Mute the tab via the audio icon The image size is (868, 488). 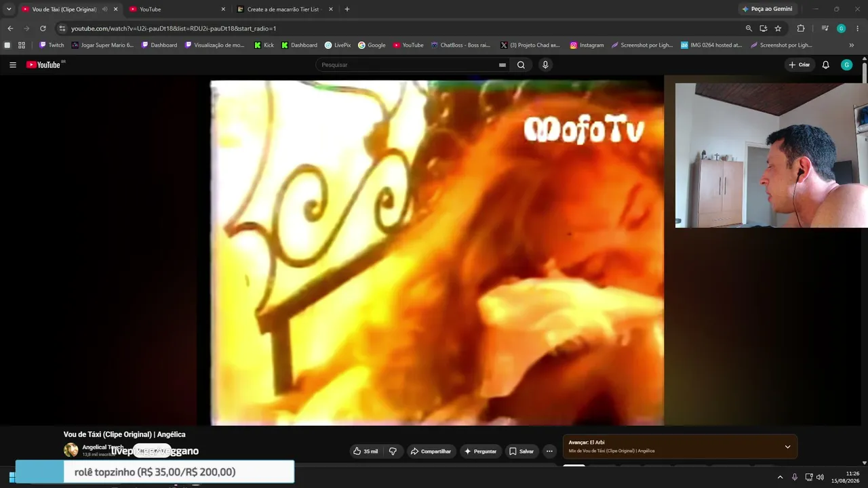click(104, 9)
